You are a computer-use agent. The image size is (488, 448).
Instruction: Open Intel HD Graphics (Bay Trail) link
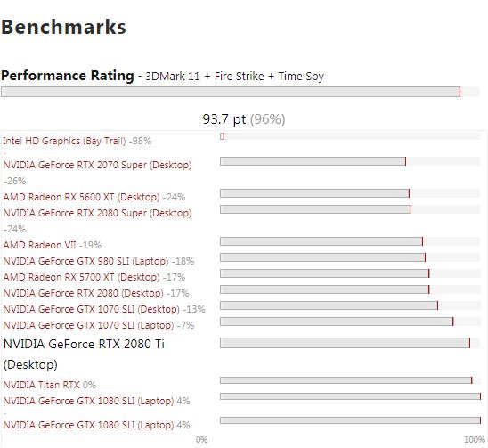[x=64, y=141]
